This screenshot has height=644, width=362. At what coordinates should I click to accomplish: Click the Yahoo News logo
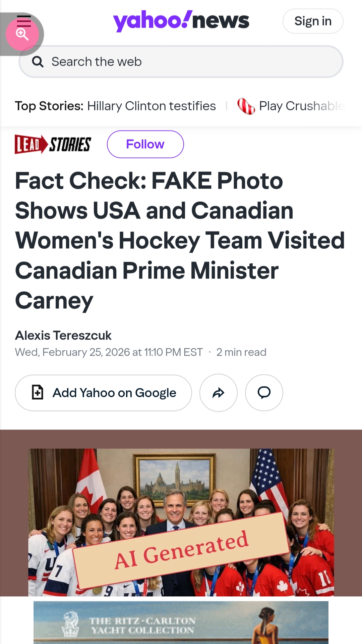pyautogui.click(x=181, y=21)
